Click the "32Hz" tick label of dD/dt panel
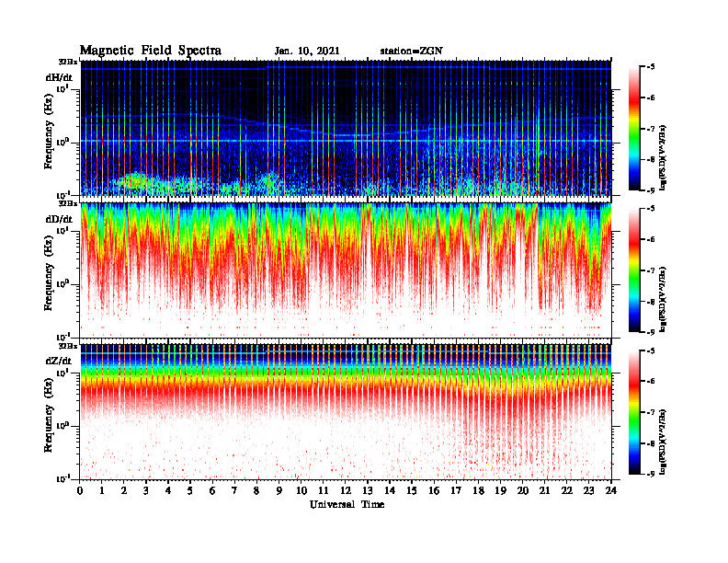728x563 pixels. click(68, 203)
